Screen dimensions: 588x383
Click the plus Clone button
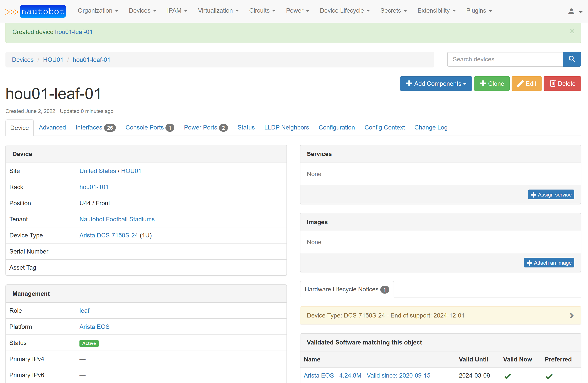click(x=492, y=84)
